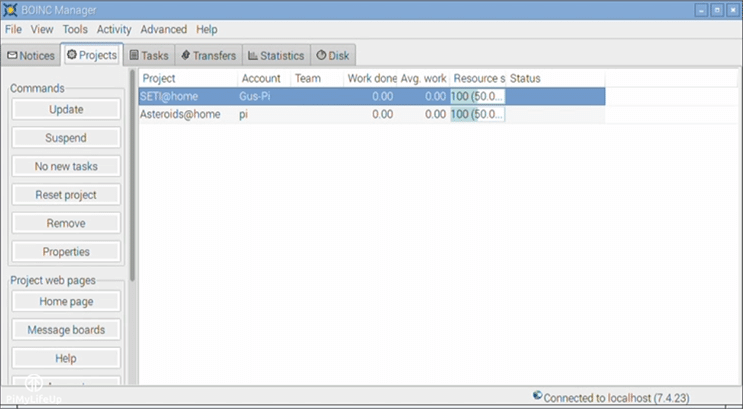Click the pi account cell for Asteroids@home

click(x=244, y=114)
